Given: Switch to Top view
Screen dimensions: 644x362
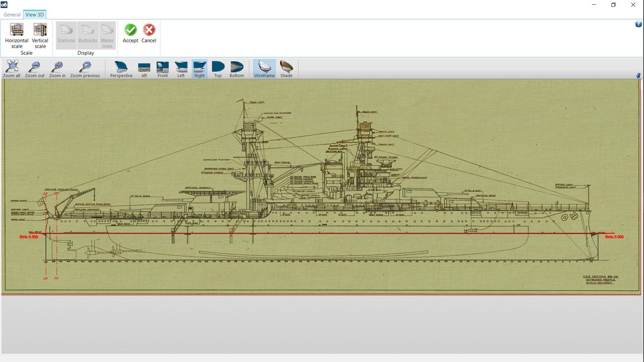Looking at the screenshot, I should (x=218, y=69).
